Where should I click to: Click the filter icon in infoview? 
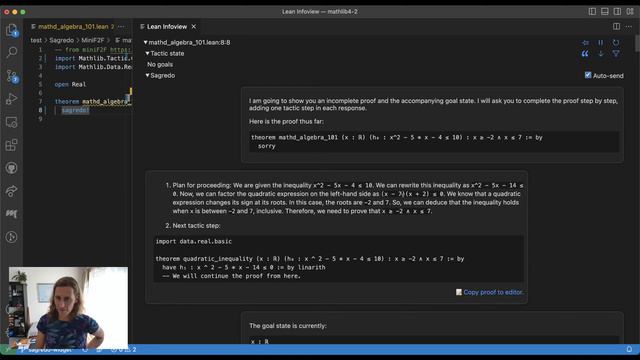[616, 53]
